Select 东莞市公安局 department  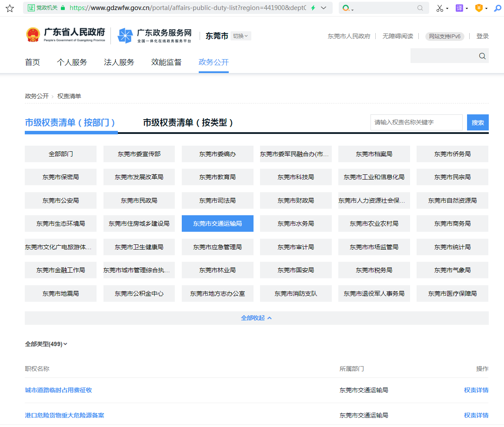(60, 200)
